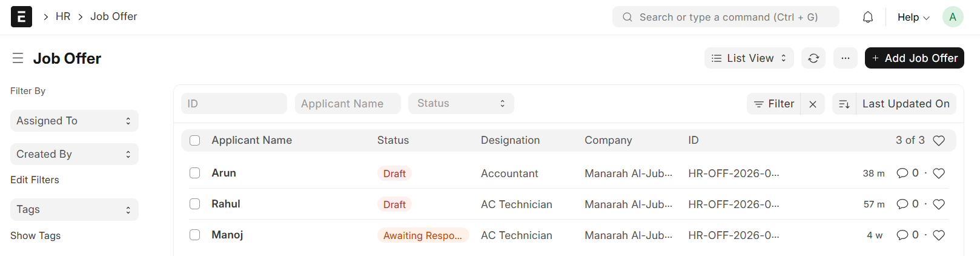Click the ERPNext home logo icon
The width and height of the screenshot is (980, 256).
pyautogui.click(x=21, y=17)
